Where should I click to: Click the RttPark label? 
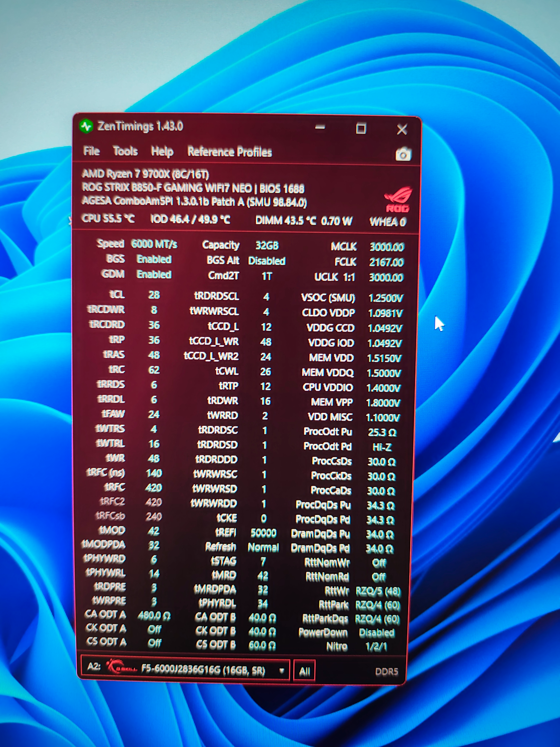pos(333,605)
